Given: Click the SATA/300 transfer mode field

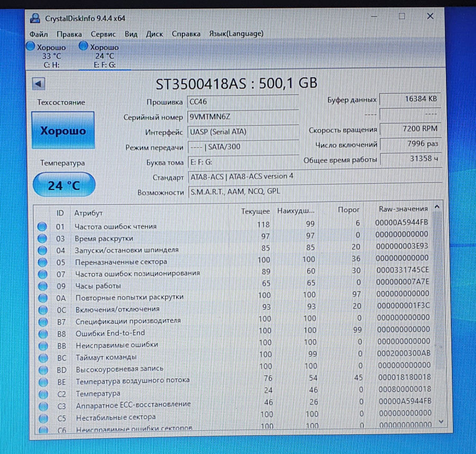Looking at the screenshot, I should [243, 147].
